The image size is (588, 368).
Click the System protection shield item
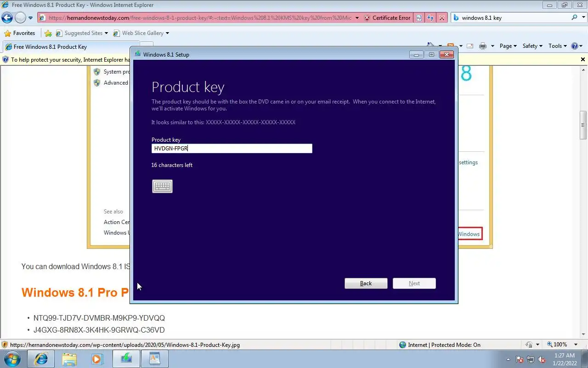coord(112,72)
